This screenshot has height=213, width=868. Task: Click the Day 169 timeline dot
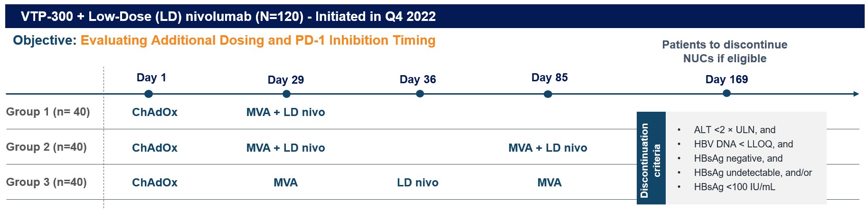tap(726, 94)
